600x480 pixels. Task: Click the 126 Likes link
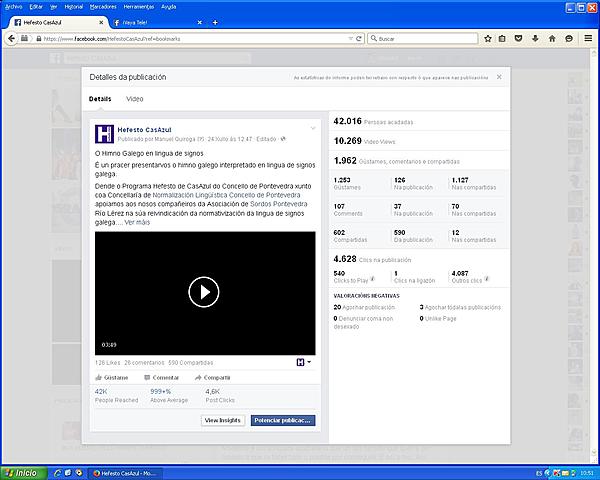pos(108,362)
